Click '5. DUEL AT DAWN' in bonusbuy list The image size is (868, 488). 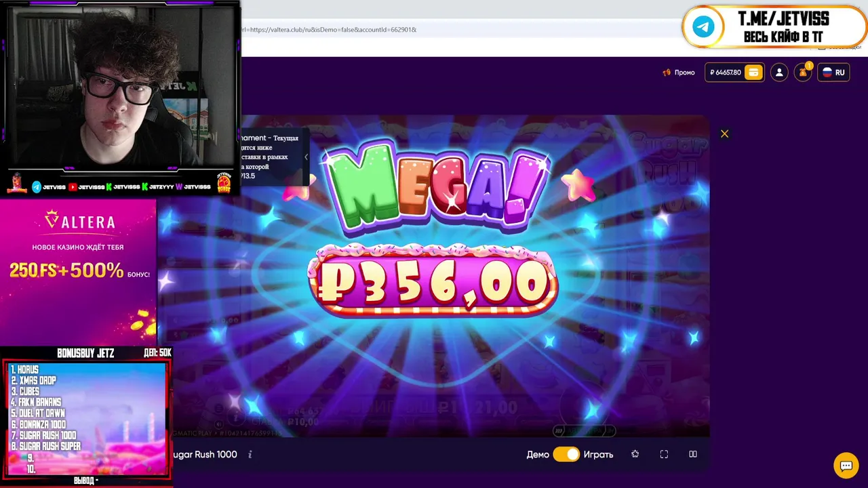click(37, 413)
